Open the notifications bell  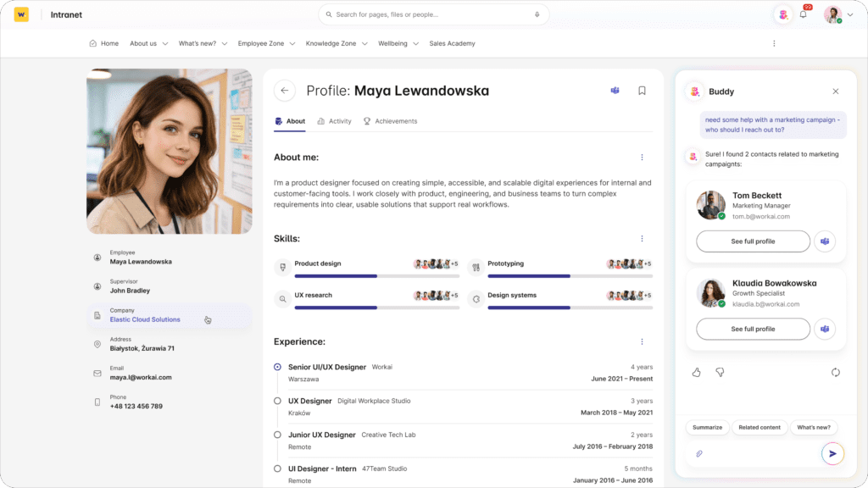coord(803,14)
